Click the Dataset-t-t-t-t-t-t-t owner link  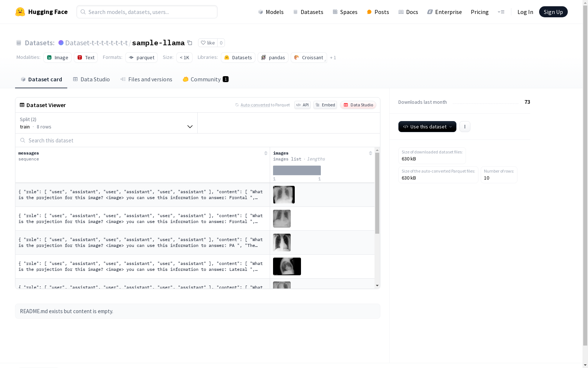tap(96, 43)
